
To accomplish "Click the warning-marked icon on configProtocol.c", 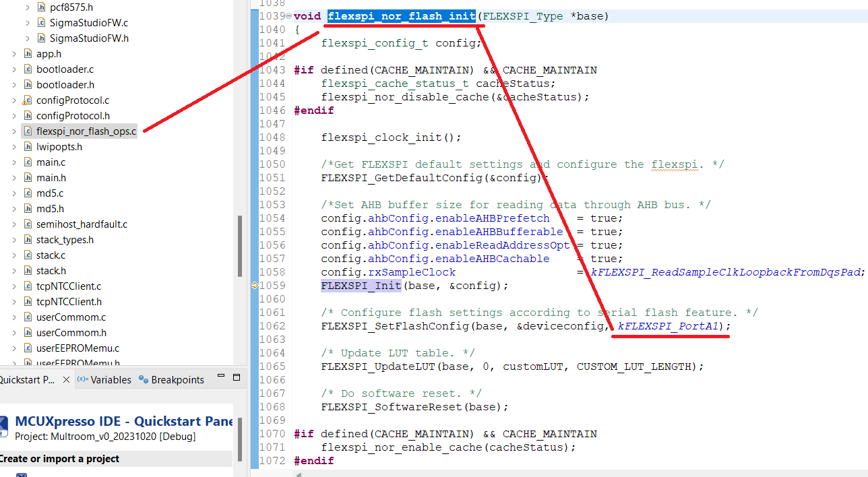I will coord(29,100).
